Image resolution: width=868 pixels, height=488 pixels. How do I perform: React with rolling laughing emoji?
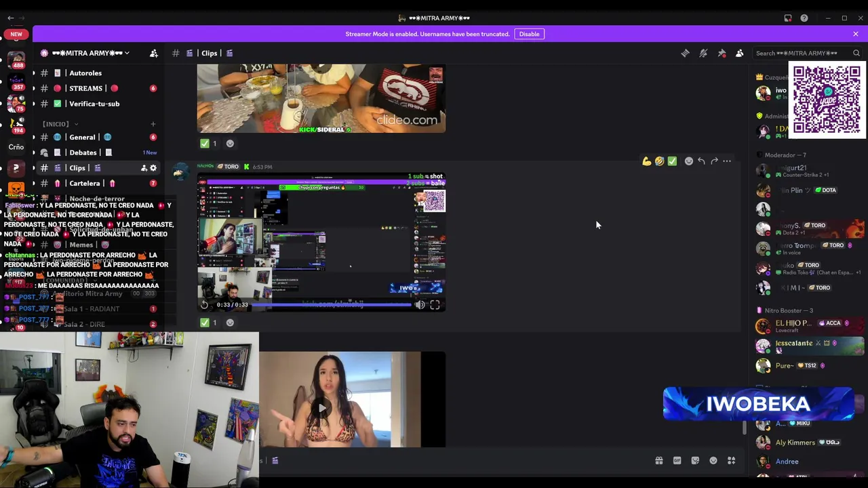point(659,161)
